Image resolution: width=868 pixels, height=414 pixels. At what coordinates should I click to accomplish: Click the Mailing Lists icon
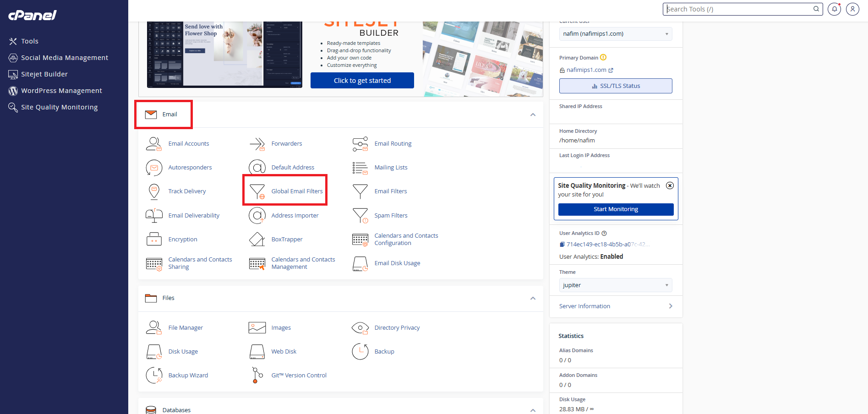pos(360,168)
